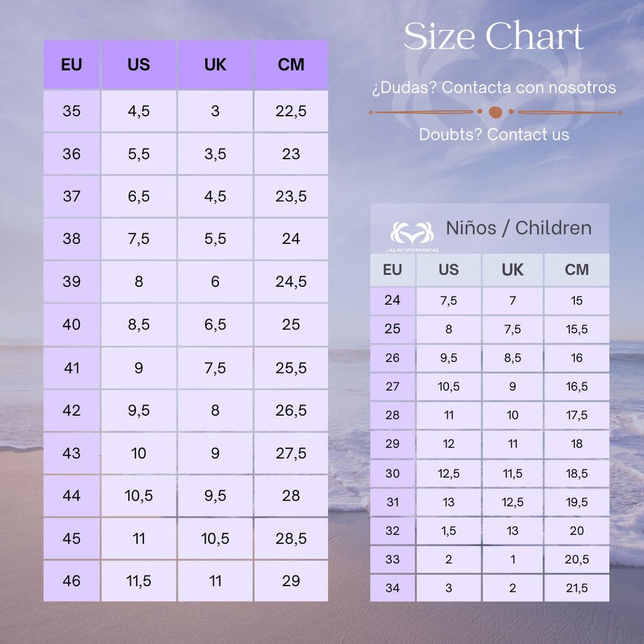Select the 21,5 CM children's cell
This screenshot has height=644, width=644.
[x=577, y=588]
